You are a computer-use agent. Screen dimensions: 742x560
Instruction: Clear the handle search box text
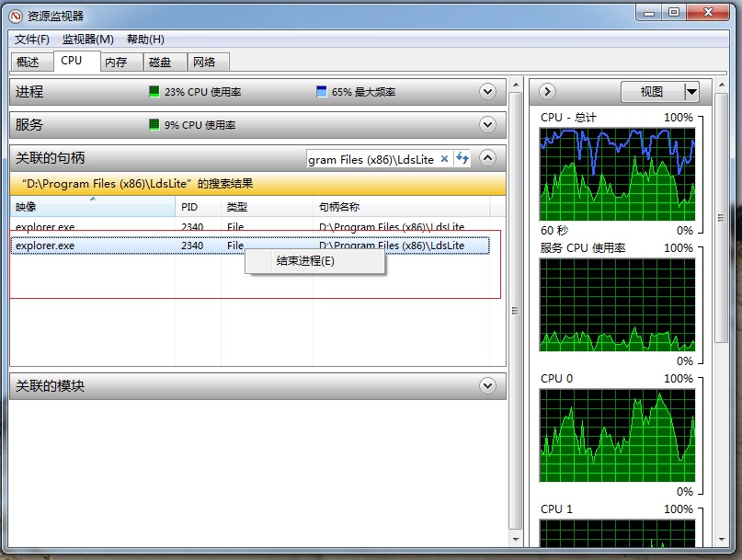(x=444, y=159)
